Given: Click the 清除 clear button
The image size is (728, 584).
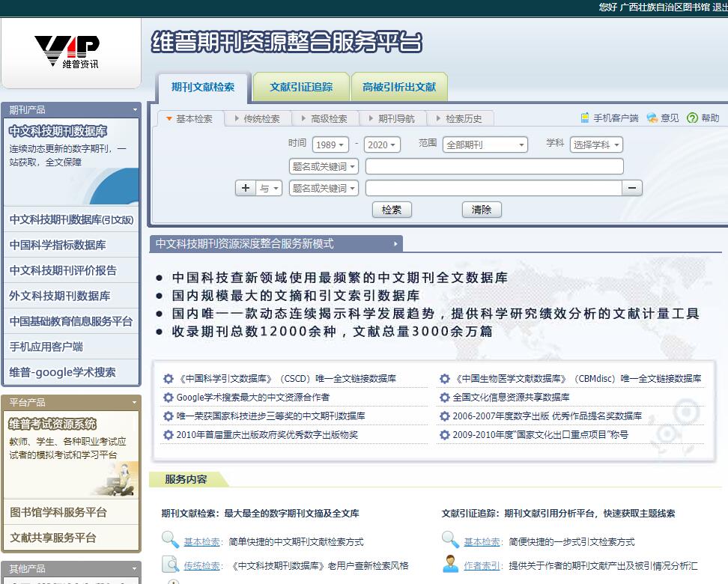Looking at the screenshot, I should pyautogui.click(x=482, y=210).
